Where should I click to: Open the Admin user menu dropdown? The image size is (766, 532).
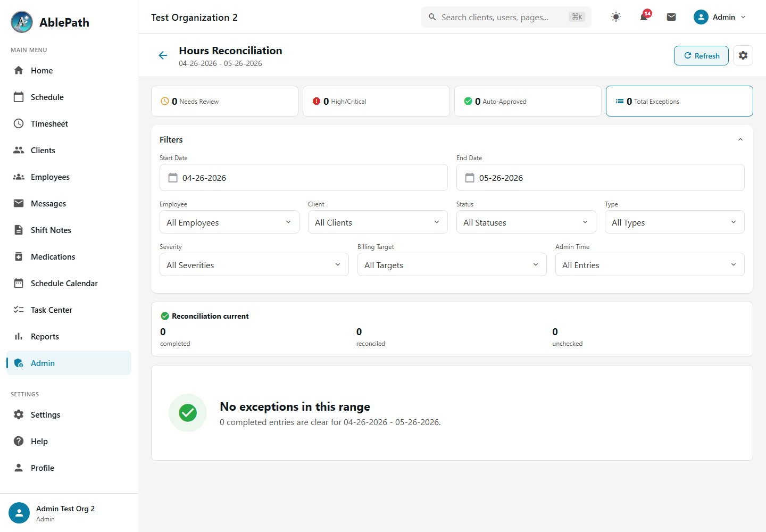click(x=720, y=17)
